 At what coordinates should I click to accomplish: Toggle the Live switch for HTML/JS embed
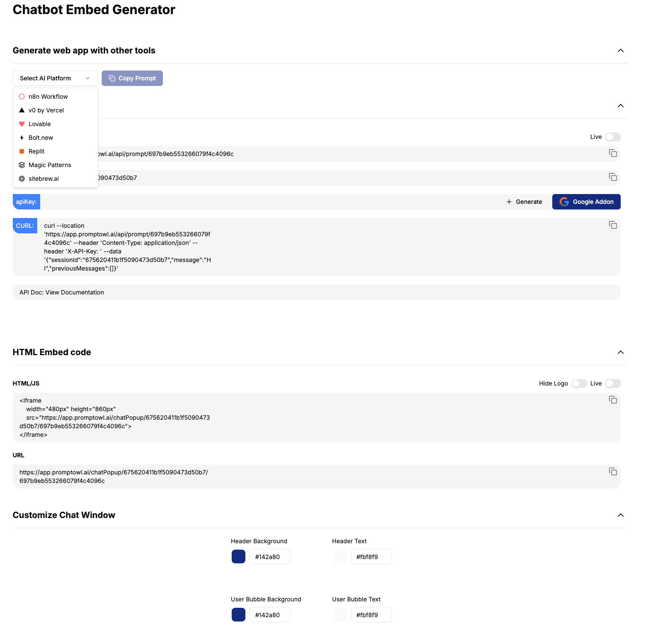point(613,383)
